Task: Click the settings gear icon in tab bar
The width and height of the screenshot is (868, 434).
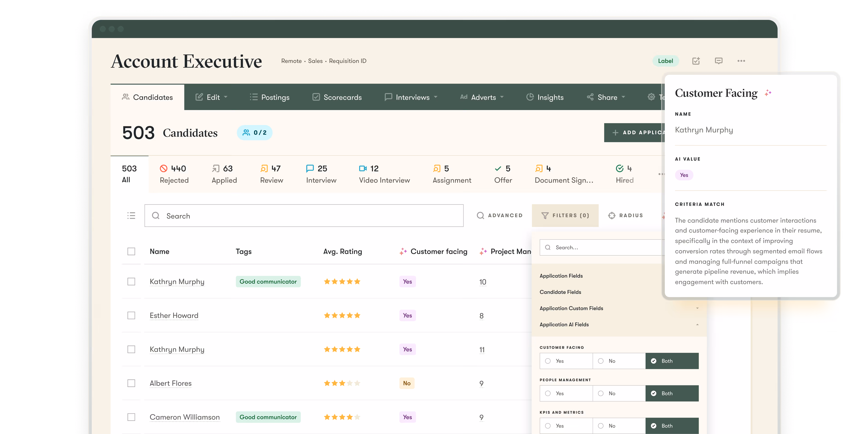Action: (651, 97)
